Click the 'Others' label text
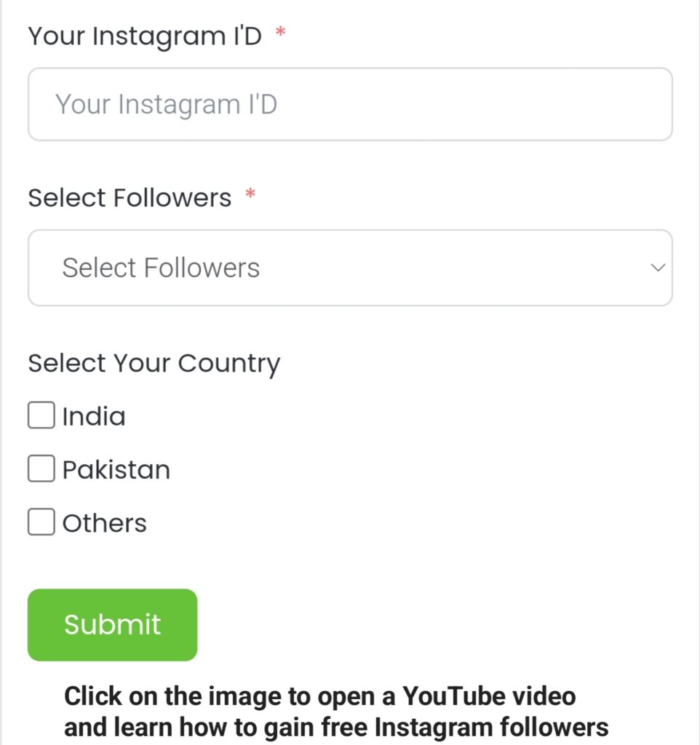Screen dimensions: 700x745 tap(105, 522)
